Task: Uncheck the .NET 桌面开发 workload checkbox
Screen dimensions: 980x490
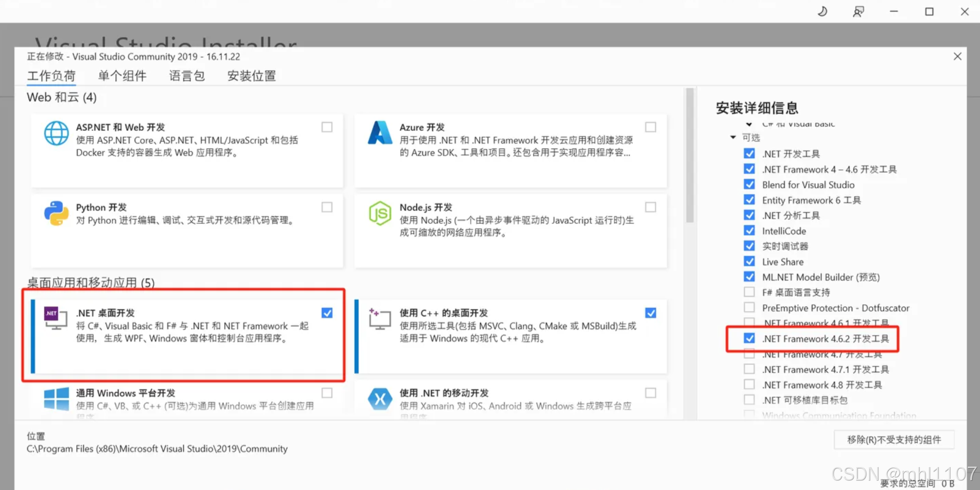Action: point(327,313)
